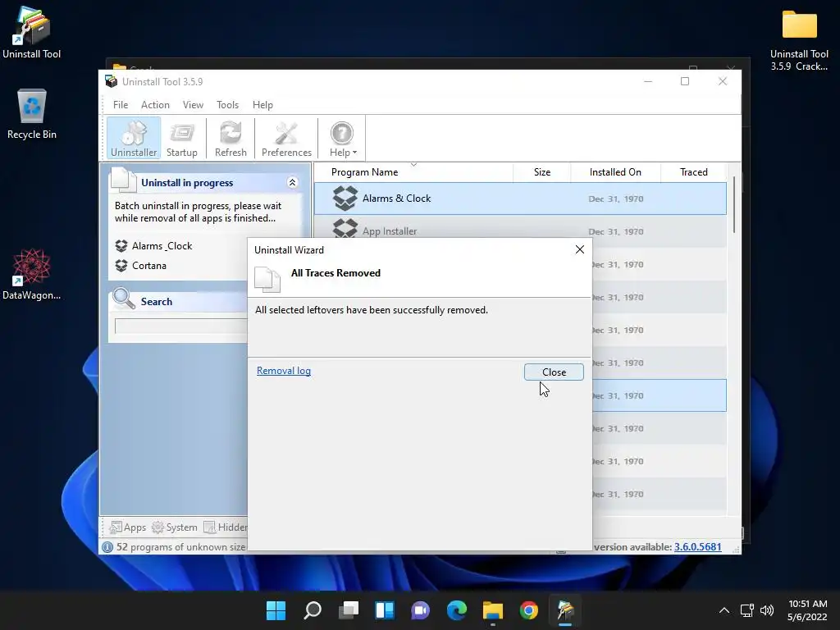Screen dimensions: 840x630
Task: Focus the Search input field
Action: coord(181,326)
